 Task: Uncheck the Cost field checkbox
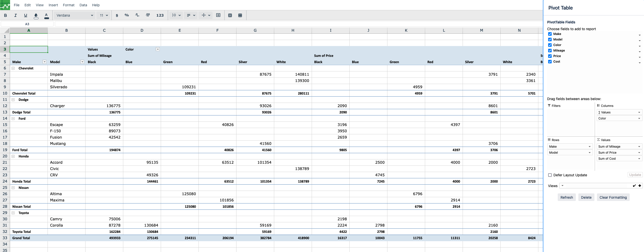click(x=550, y=62)
